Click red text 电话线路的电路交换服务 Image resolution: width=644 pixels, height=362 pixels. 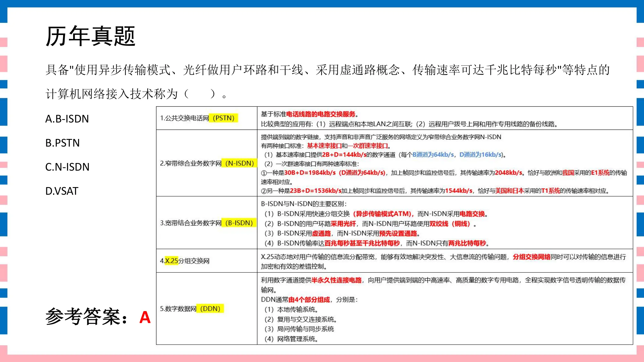[x=321, y=114]
